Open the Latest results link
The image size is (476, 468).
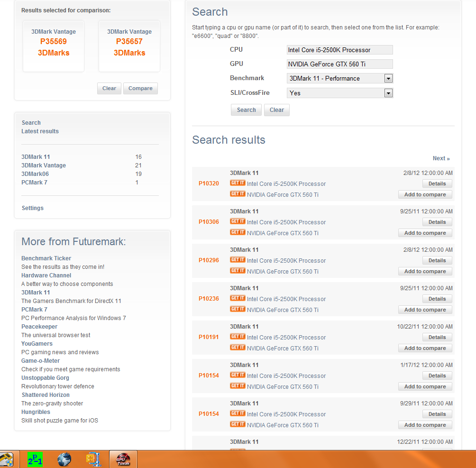tap(40, 131)
